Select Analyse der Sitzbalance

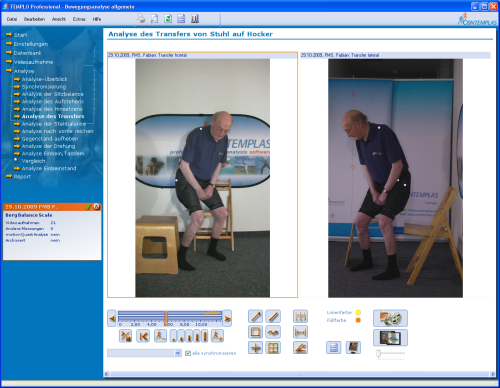point(53,94)
